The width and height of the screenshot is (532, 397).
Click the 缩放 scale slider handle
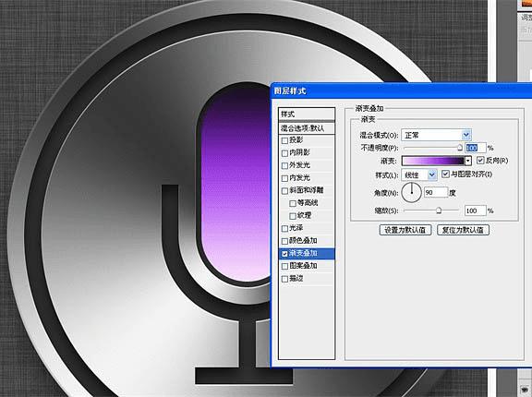[439, 211]
